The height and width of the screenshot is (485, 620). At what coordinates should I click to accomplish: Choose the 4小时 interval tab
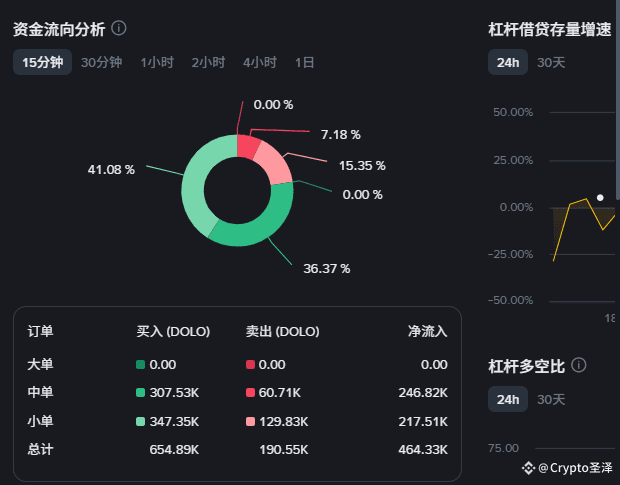[259, 62]
